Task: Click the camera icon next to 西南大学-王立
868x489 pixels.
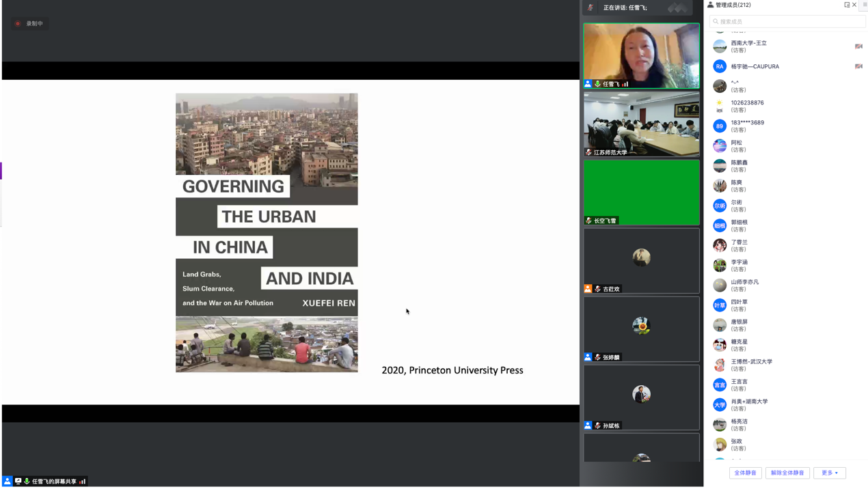Action: [x=858, y=46]
